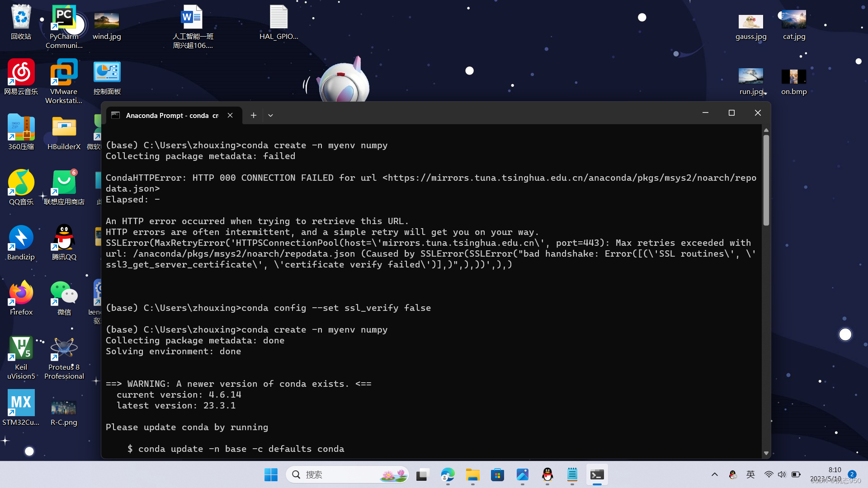
Task: Open File Explorer from taskbar
Action: (x=472, y=474)
